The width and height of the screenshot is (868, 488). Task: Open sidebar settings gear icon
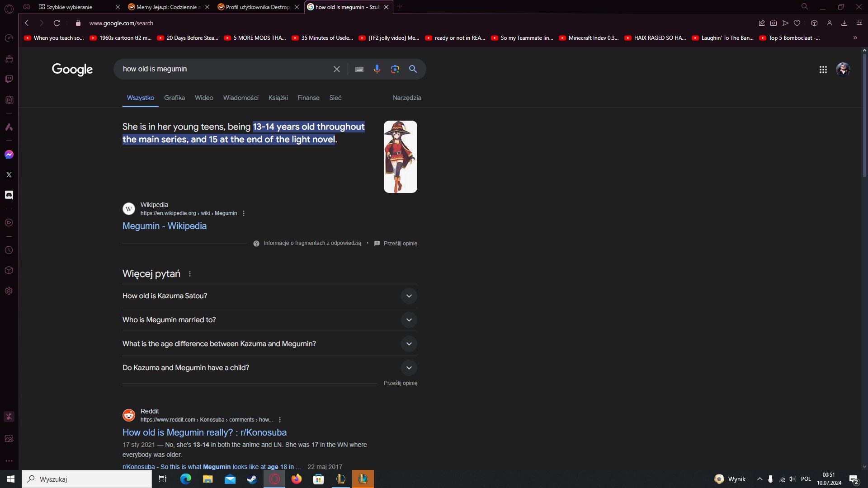[9, 291]
